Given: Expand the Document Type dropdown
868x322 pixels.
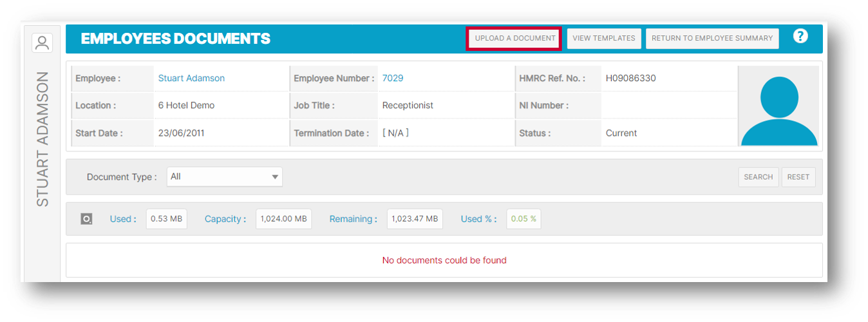Looking at the screenshot, I should [x=224, y=176].
